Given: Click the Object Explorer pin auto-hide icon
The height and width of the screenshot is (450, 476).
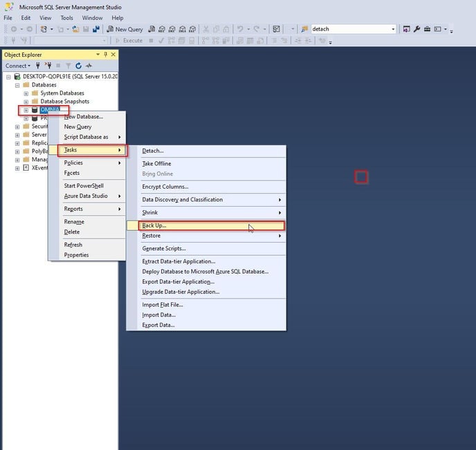Looking at the screenshot, I should pos(105,55).
